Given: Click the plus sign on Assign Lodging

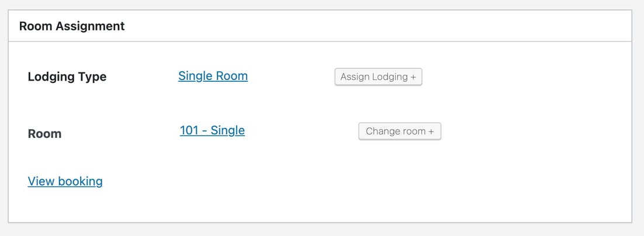Looking at the screenshot, I should coord(413,77).
